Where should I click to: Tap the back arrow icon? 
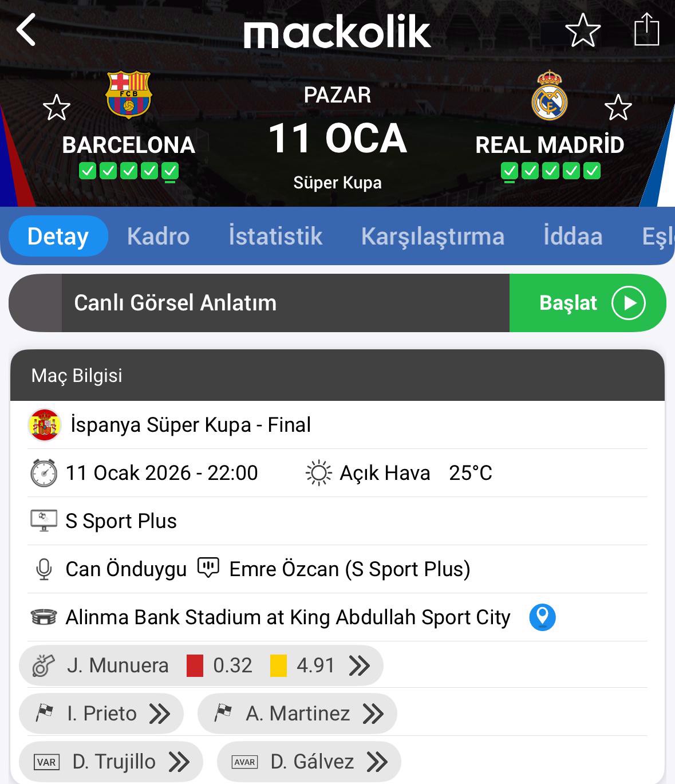tap(26, 30)
